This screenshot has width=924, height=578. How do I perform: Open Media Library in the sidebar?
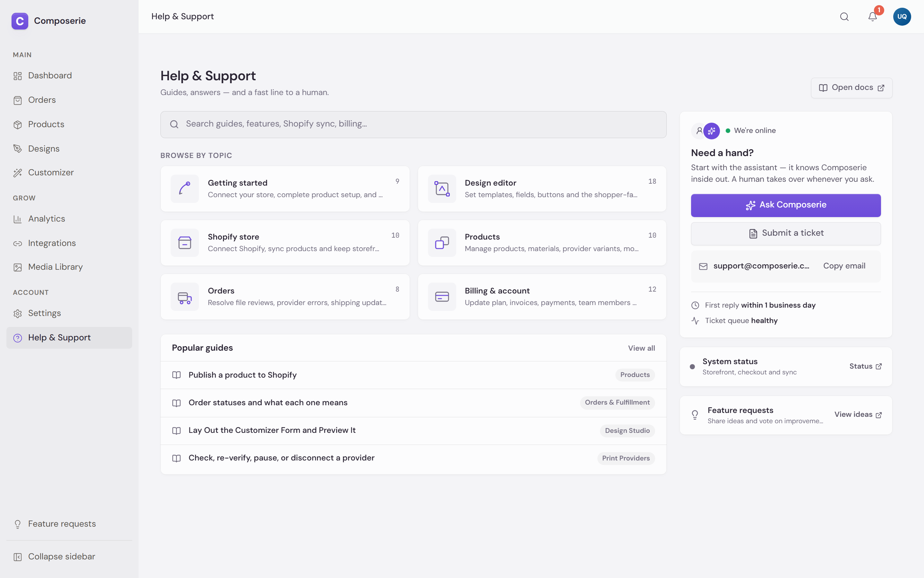pos(69,267)
